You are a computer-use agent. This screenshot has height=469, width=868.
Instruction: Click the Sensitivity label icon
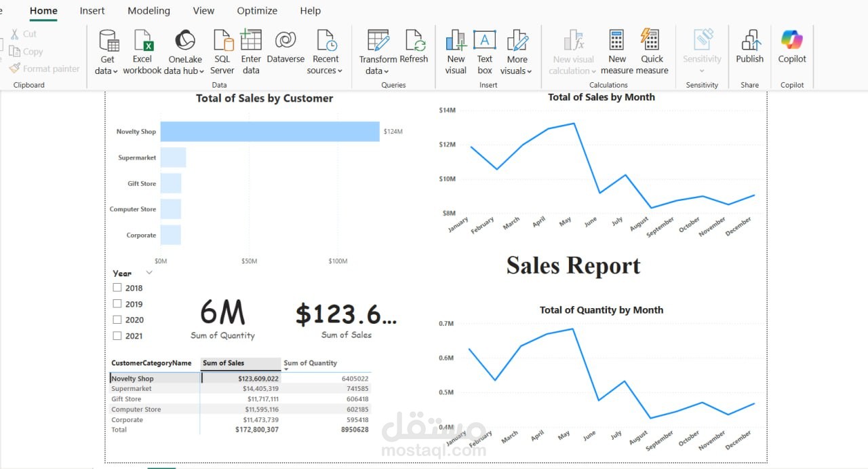(703, 39)
